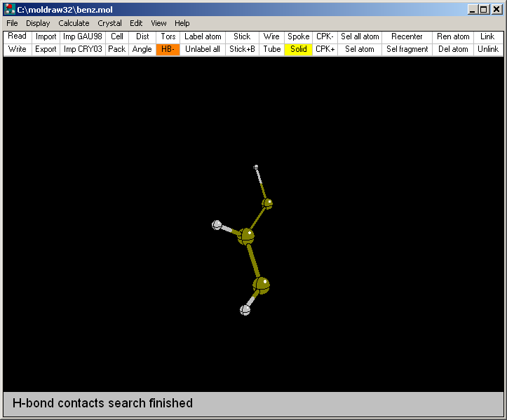Open the Help menu
507x420 pixels.
(x=182, y=23)
